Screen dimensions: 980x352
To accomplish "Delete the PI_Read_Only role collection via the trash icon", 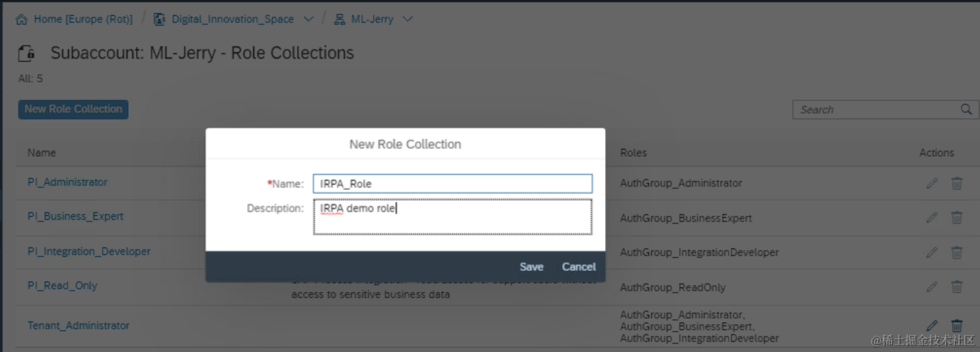I will click(957, 286).
